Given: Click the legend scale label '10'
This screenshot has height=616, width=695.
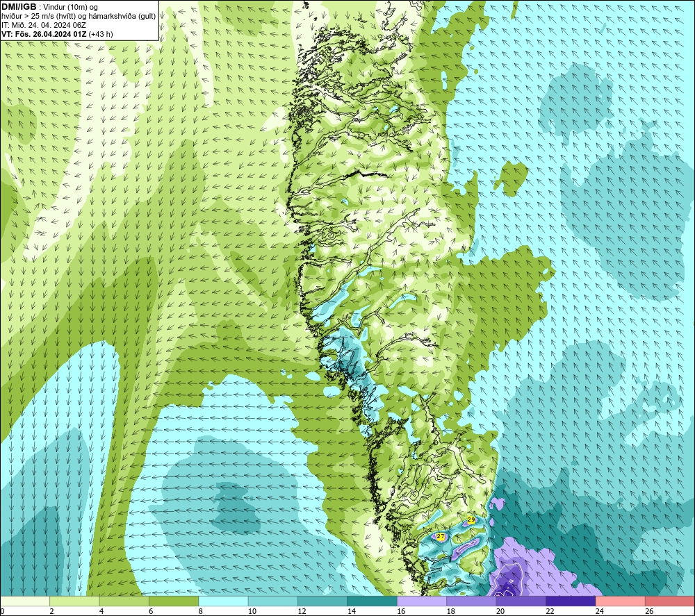Looking at the screenshot, I should [252, 611].
